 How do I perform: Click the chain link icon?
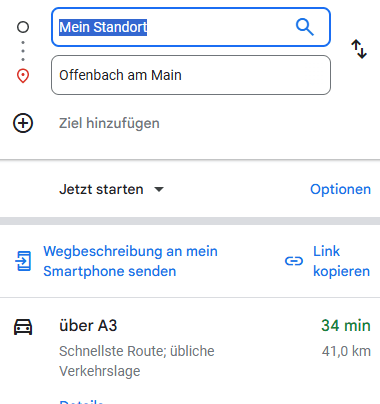(294, 261)
